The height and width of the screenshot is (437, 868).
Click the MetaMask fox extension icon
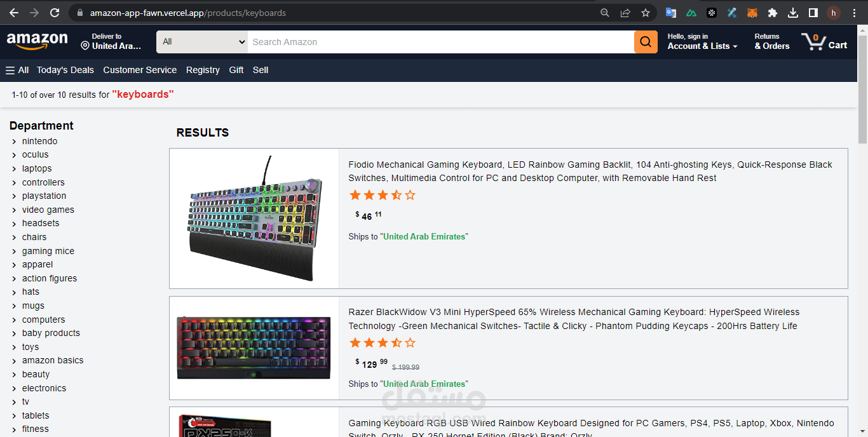(x=752, y=13)
